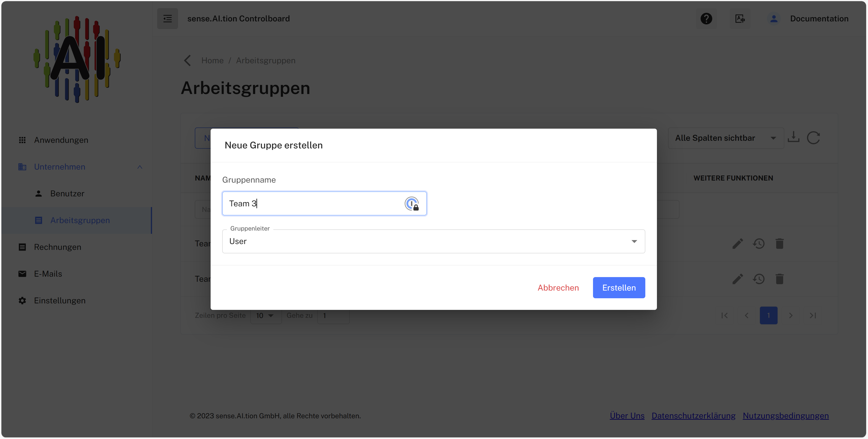Screen dimensions: 868x439
Task: Go to previous page arrow
Action: pos(747,316)
